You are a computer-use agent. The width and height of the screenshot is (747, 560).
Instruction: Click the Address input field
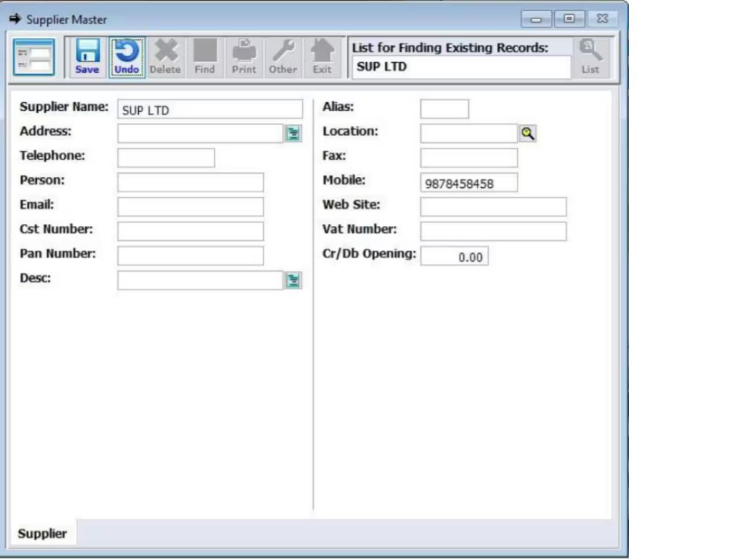pyautogui.click(x=201, y=133)
